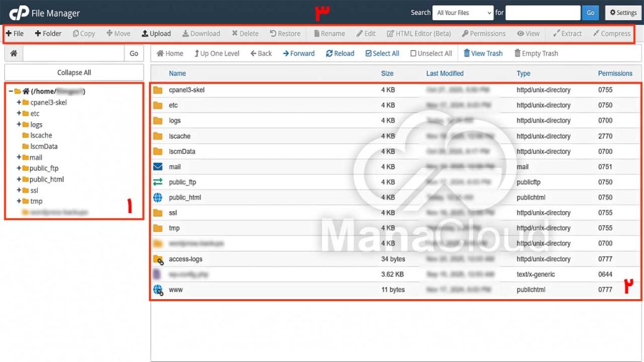Click the Reload icon button
This screenshot has height=362, width=644.
click(x=330, y=53)
